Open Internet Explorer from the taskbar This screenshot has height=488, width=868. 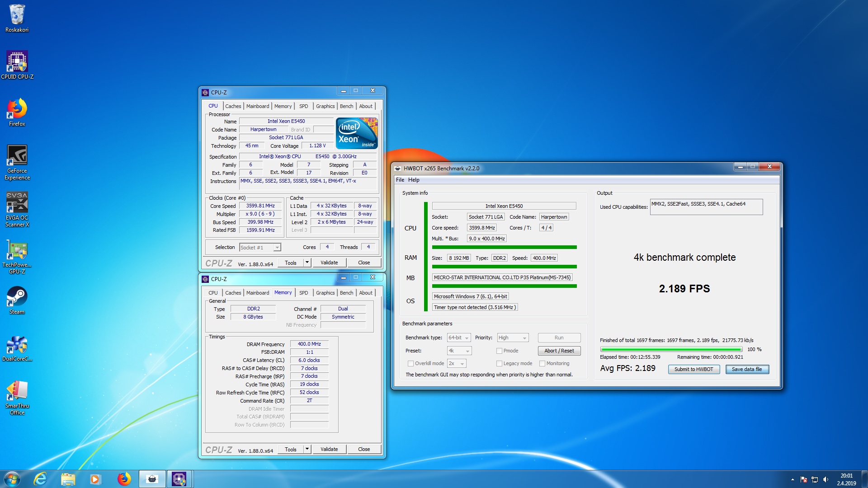tap(40, 479)
